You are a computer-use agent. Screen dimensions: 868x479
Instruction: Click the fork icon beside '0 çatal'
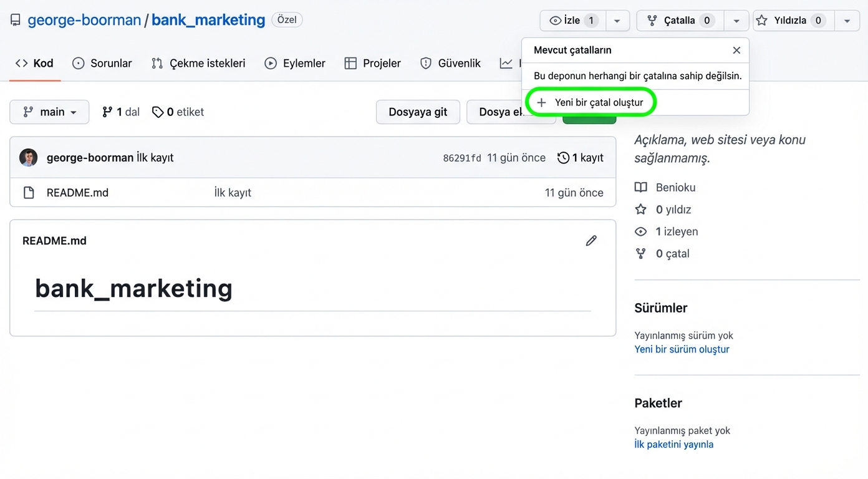[x=640, y=253]
